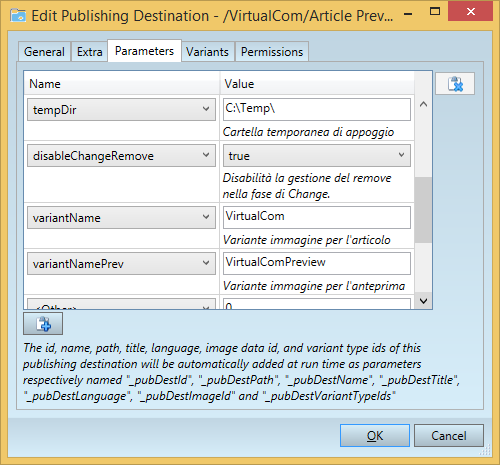Open the true value dropdown
This screenshot has height=465, width=500.
[317, 155]
